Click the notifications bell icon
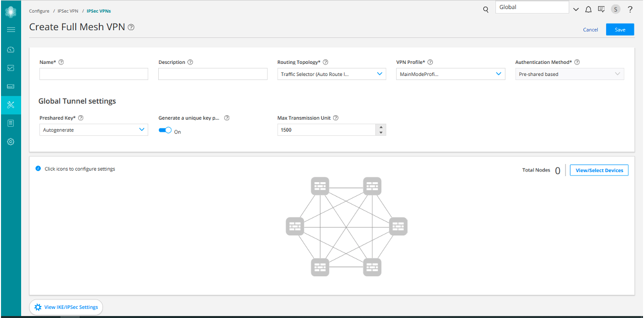Viewport: 644px width, 318px height. point(588,9)
